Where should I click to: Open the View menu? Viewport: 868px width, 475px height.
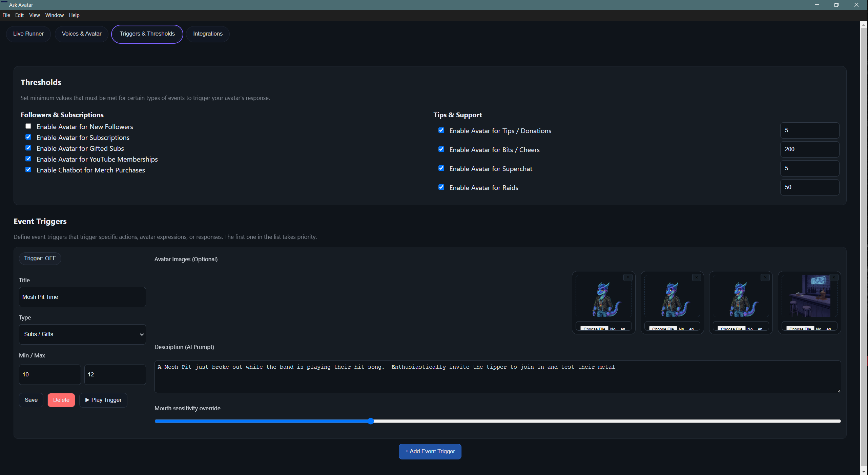(x=34, y=15)
